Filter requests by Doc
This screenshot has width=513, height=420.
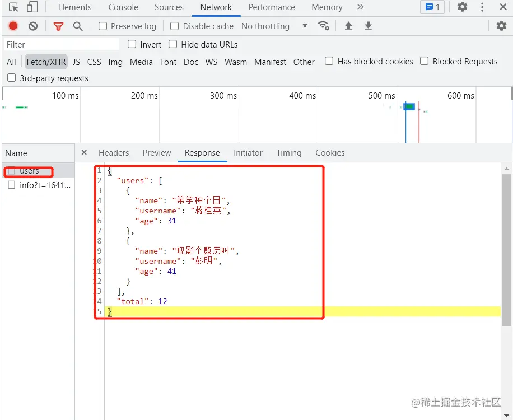point(191,62)
